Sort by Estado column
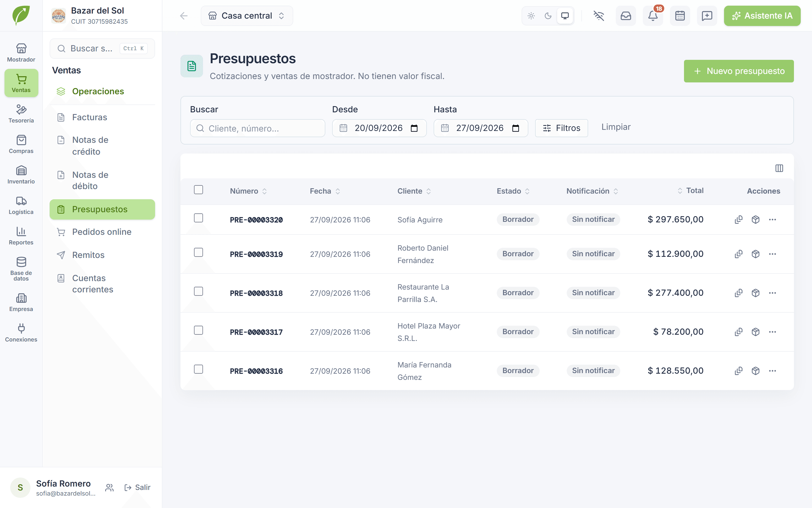The width and height of the screenshot is (812, 508). [x=513, y=191]
